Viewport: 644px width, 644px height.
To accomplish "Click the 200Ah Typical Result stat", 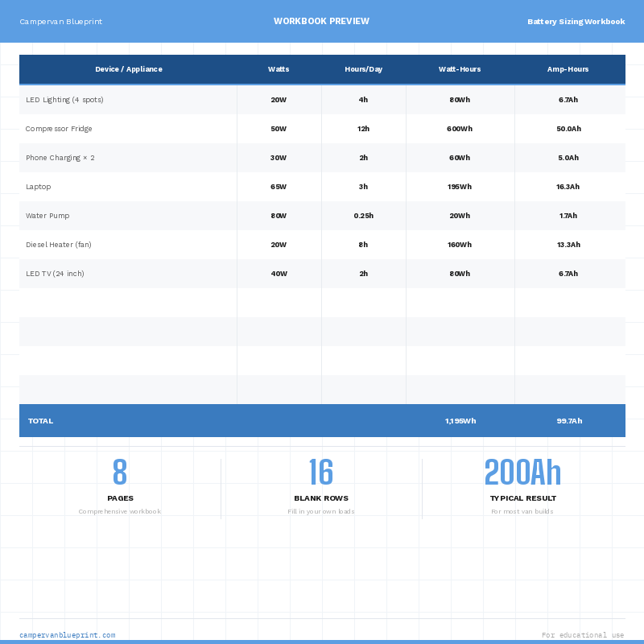I will (x=522, y=474).
